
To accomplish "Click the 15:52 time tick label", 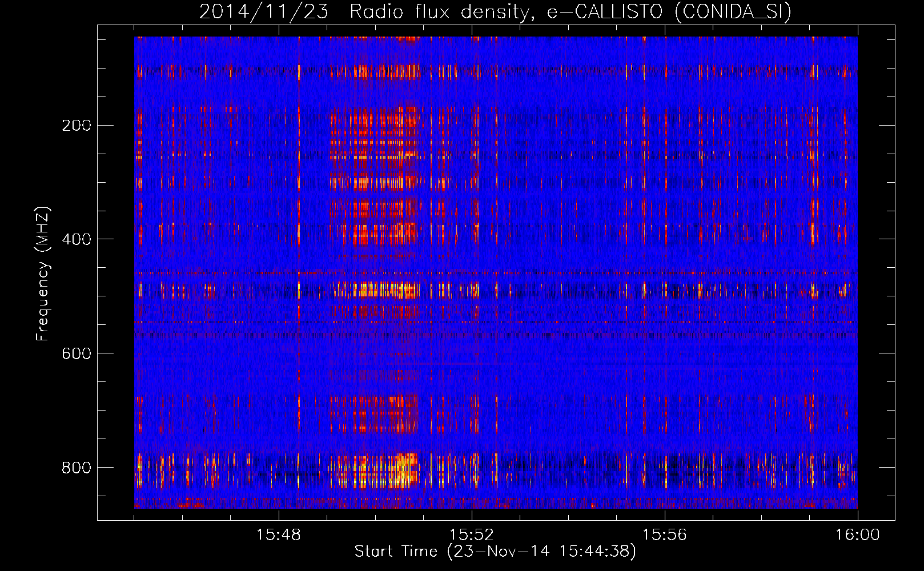I will [x=472, y=535].
